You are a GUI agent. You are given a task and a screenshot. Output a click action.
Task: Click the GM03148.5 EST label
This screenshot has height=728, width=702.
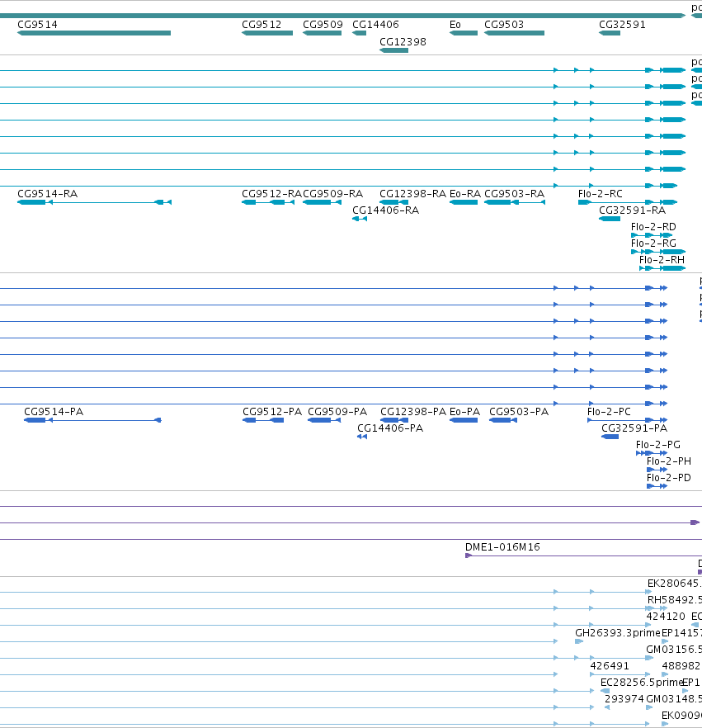coord(674,699)
